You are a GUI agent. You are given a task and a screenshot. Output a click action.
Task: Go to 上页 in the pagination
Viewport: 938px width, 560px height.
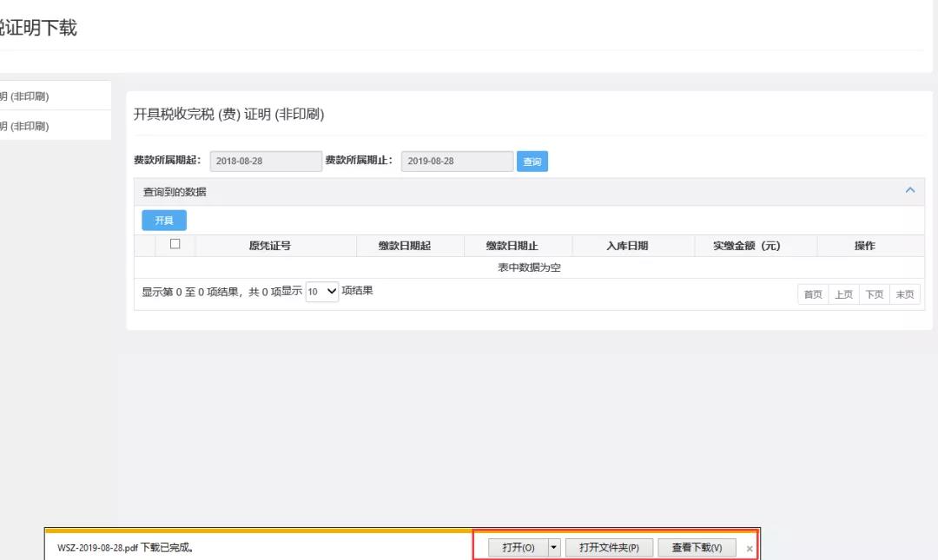click(x=843, y=294)
